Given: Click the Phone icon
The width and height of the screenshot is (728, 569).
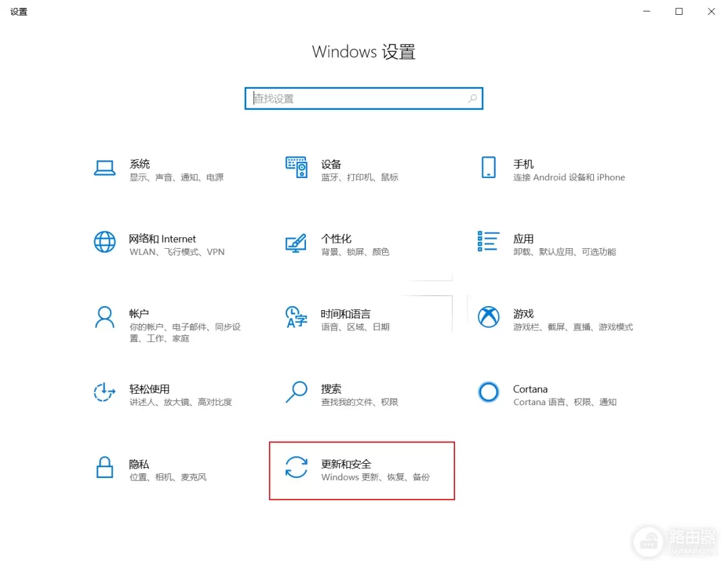Looking at the screenshot, I should click(x=489, y=167).
